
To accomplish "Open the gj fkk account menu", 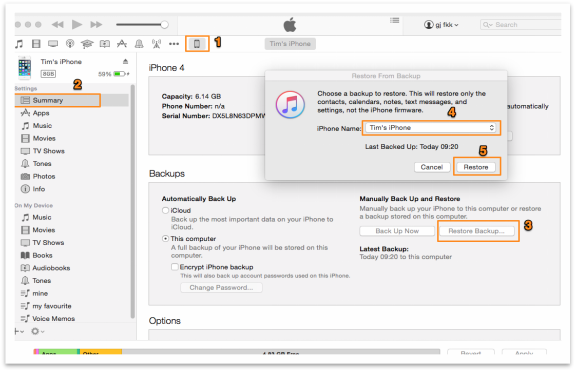I will tap(441, 25).
